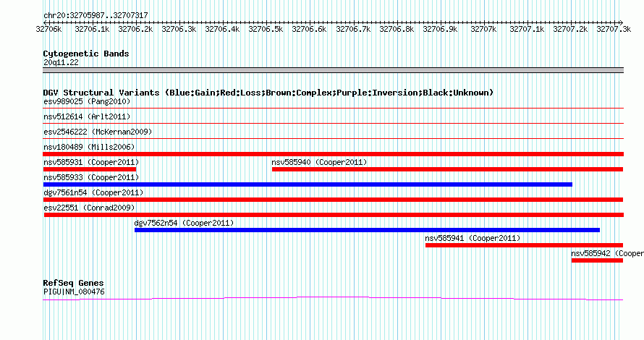The height and width of the screenshot is (340, 644).
Task: Click the 32706.7k ruler position
Action: [x=353, y=29]
